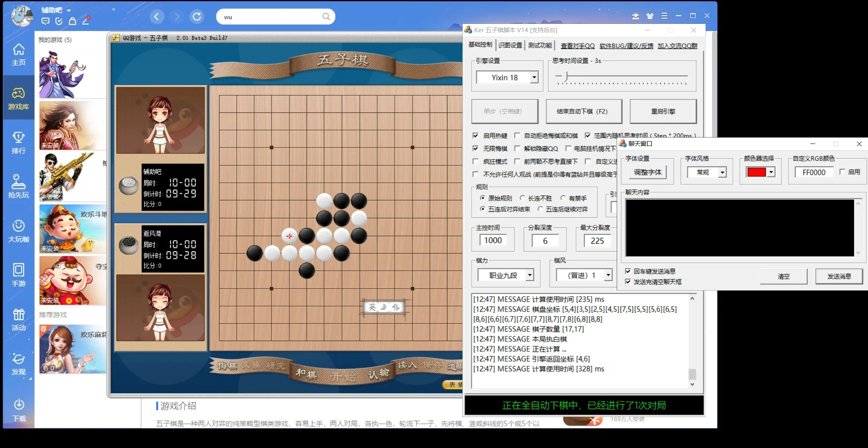868x448 pixels.
Task: Click the 清空 button in chat window
Action: click(x=783, y=276)
